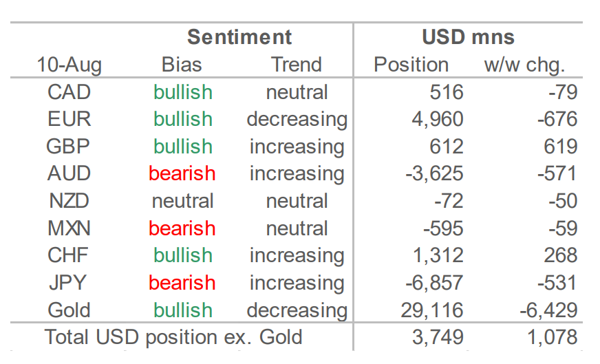Select the EUR position value 4,960
The width and height of the screenshot is (600, 364).
click(438, 120)
